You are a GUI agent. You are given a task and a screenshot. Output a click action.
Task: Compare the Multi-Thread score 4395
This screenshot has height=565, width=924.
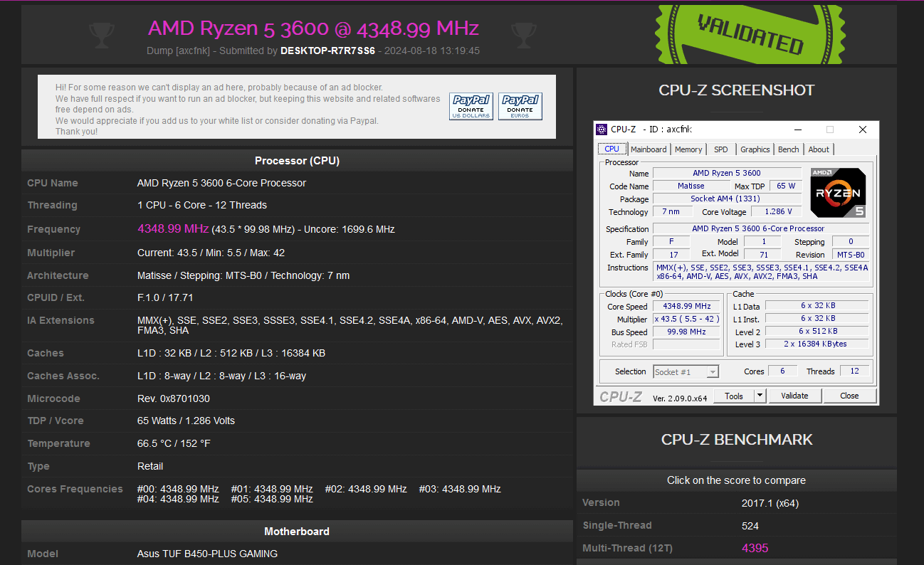point(755,548)
